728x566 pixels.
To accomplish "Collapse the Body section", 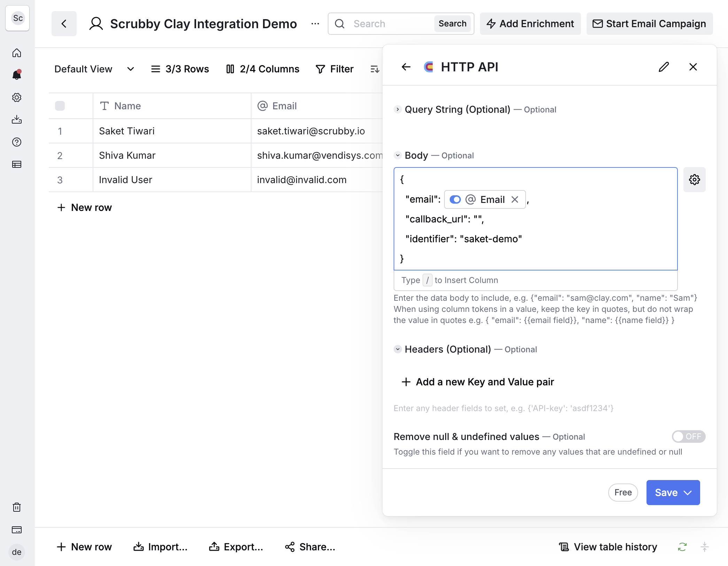I will [398, 155].
